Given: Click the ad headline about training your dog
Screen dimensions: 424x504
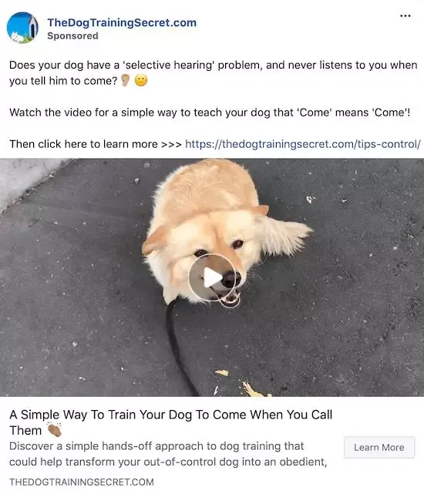Looking at the screenshot, I should coord(170,422).
